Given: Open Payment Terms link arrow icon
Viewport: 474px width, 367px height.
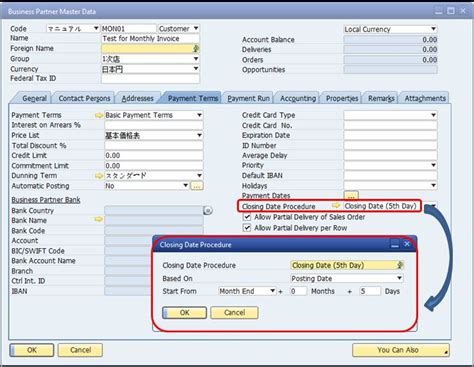Looking at the screenshot, I should (x=98, y=115).
